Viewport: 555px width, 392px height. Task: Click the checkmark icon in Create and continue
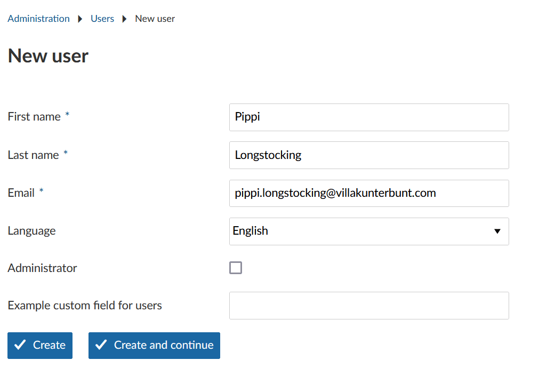(101, 345)
